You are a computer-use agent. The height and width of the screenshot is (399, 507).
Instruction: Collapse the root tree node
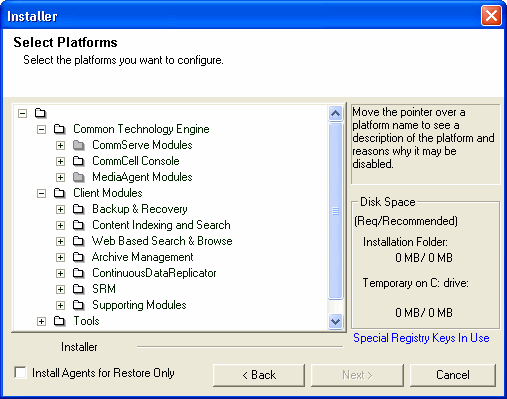tap(22, 113)
